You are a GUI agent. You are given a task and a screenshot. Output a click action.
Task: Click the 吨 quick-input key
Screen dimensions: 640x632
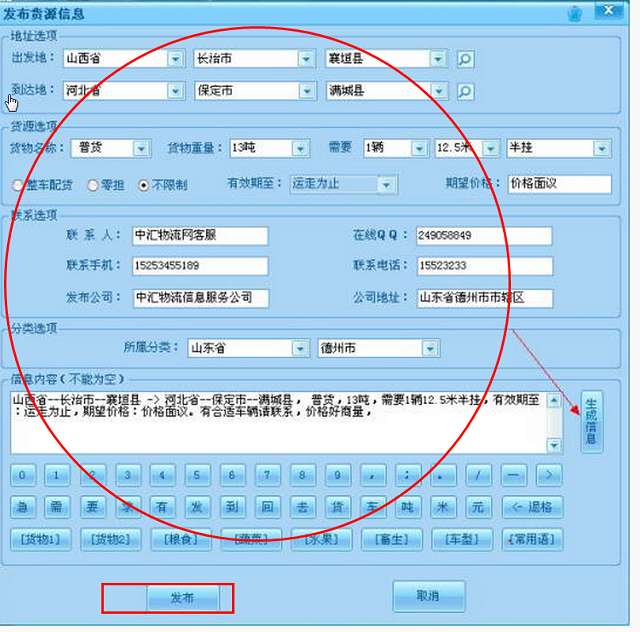click(407, 507)
